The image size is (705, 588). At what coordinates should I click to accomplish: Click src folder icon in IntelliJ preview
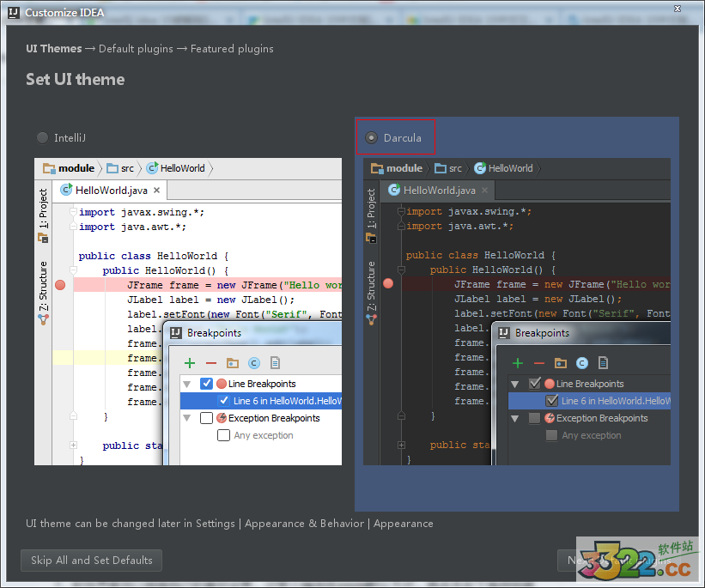112,168
